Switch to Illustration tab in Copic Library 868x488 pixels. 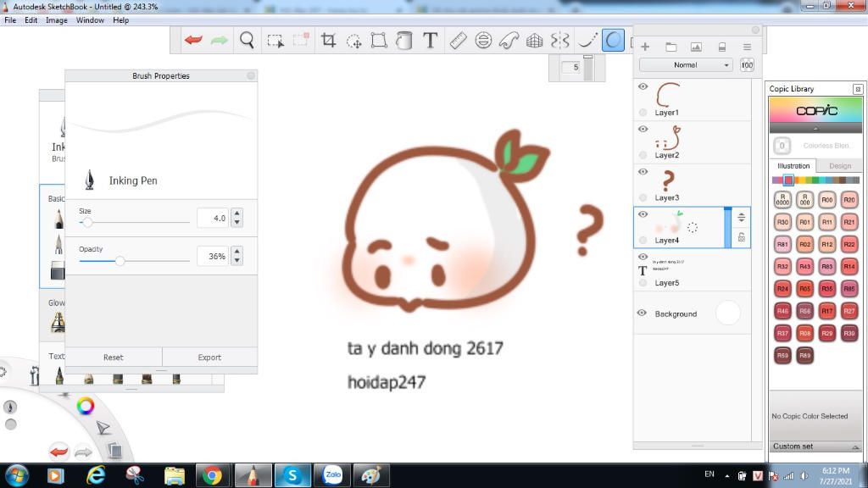coord(793,166)
